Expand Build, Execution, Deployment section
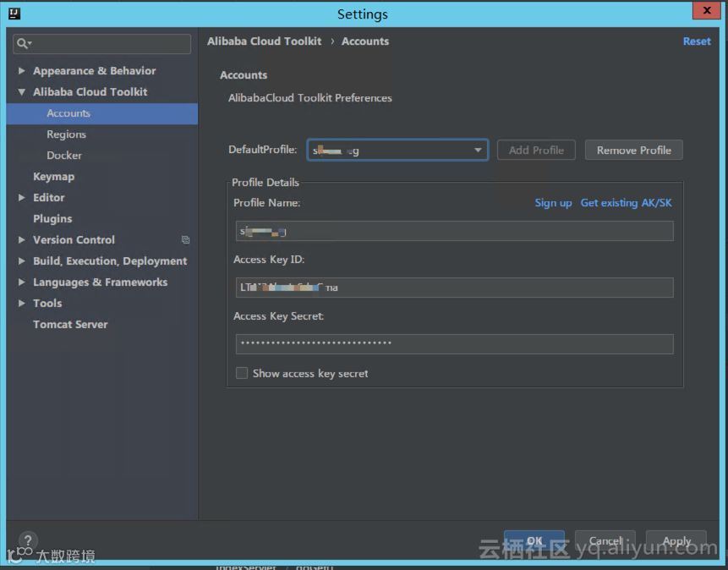This screenshot has width=728, height=570. [x=21, y=261]
